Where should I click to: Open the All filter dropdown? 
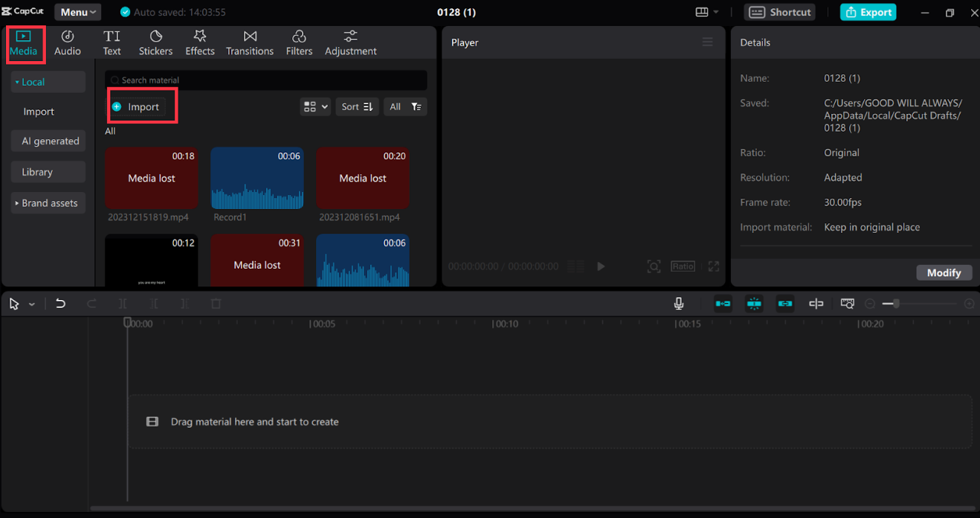[x=405, y=106]
